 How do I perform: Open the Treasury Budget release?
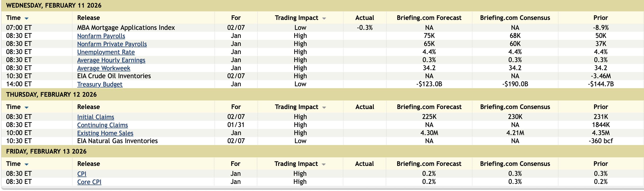click(x=100, y=84)
